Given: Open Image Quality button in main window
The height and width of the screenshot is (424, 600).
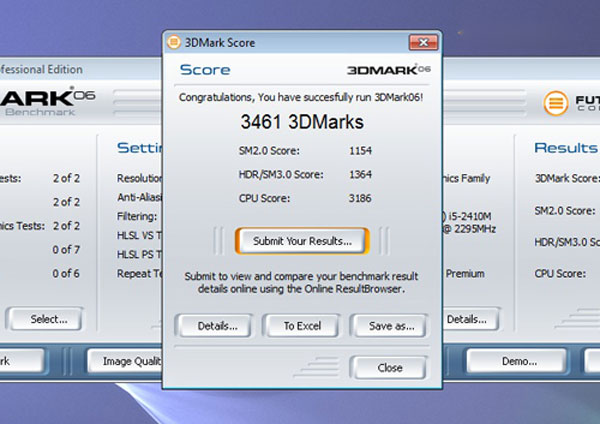Looking at the screenshot, I should click(126, 361).
